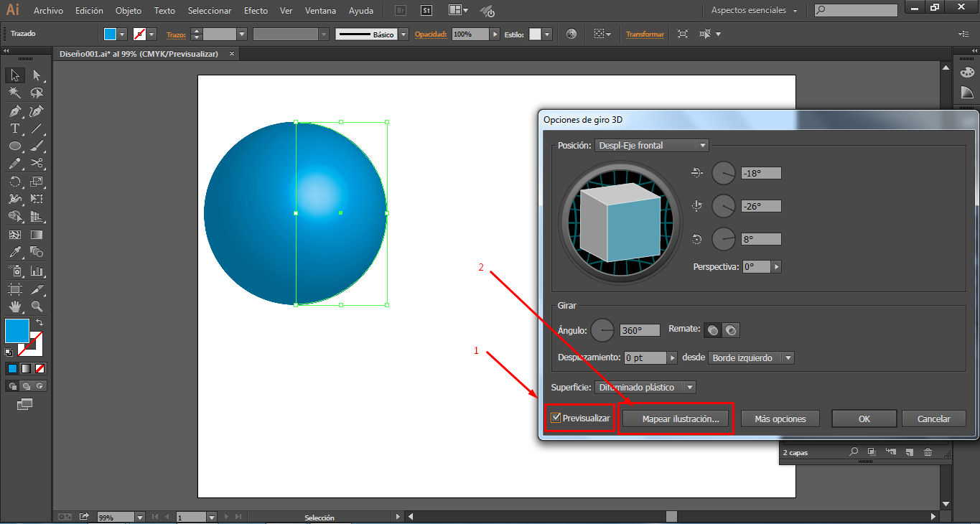This screenshot has height=524, width=980.
Task: Choose the Mesh tool
Action: coord(14,235)
